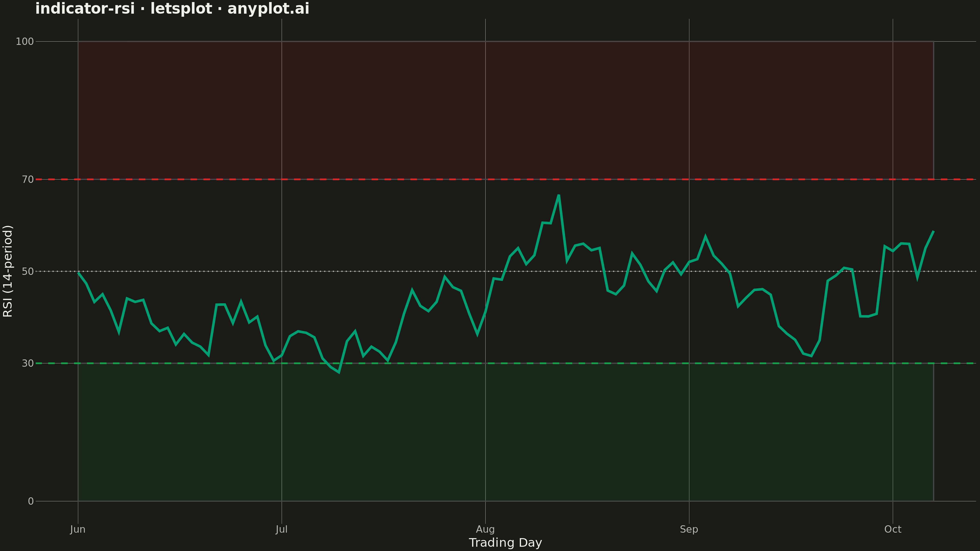Click the 100 y-axis tick label
The width and height of the screenshot is (980, 551).
(x=25, y=41)
